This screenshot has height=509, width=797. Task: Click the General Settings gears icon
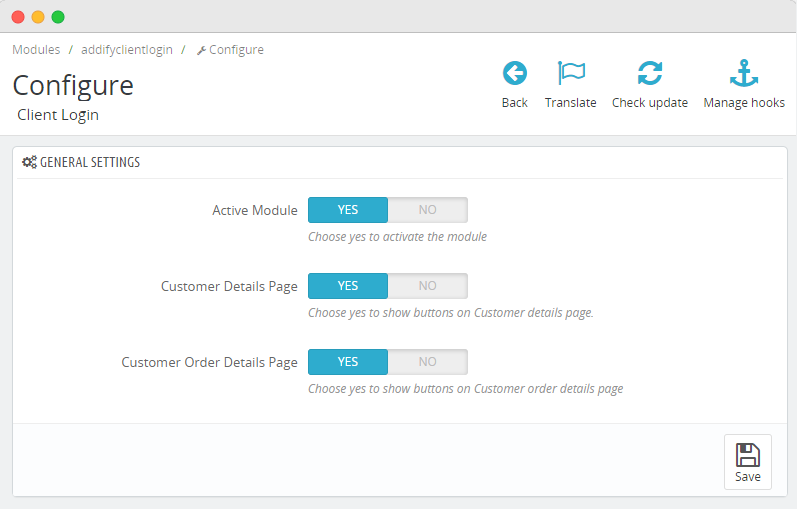29,162
